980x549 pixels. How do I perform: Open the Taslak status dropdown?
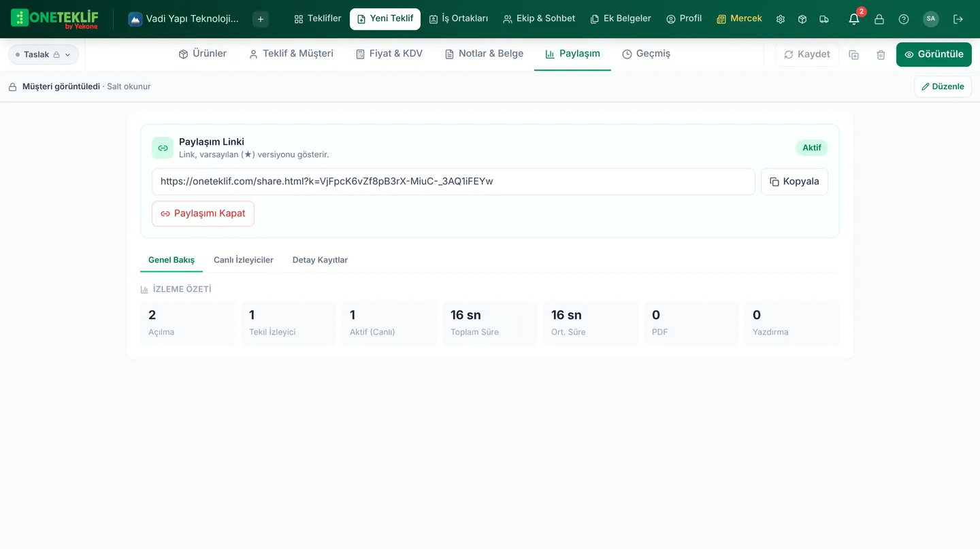click(x=44, y=54)
